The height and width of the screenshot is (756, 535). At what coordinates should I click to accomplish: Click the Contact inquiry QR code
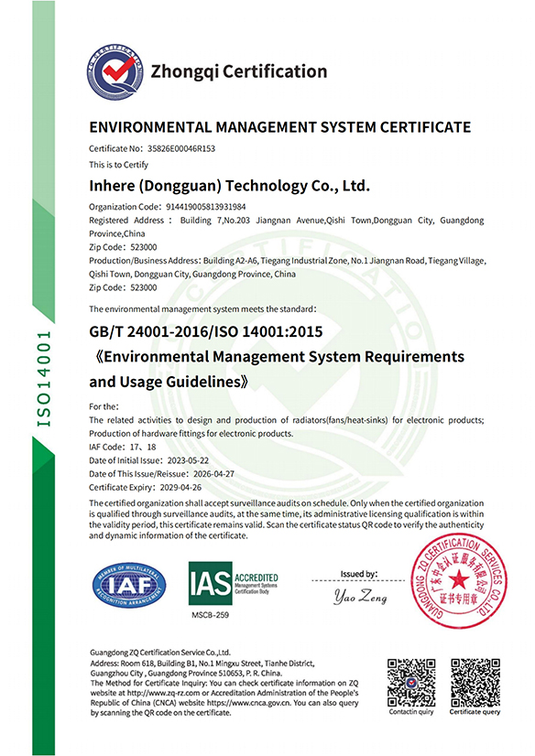coord(411,683)
